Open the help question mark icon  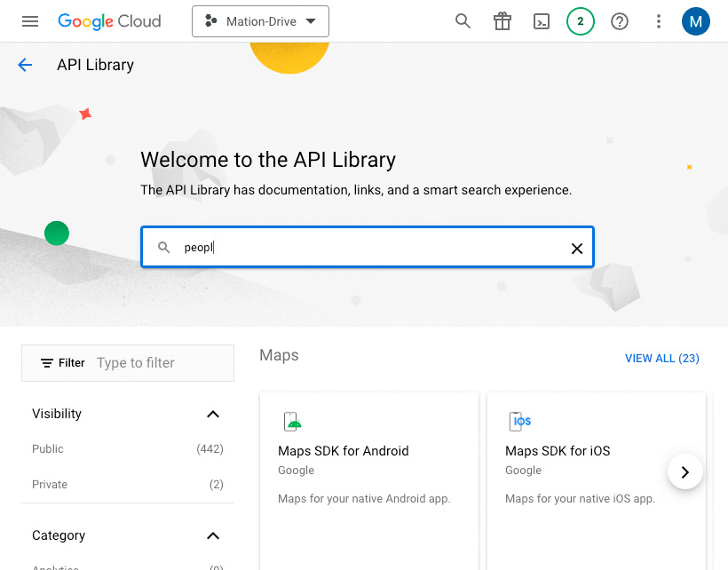[620, 21]
